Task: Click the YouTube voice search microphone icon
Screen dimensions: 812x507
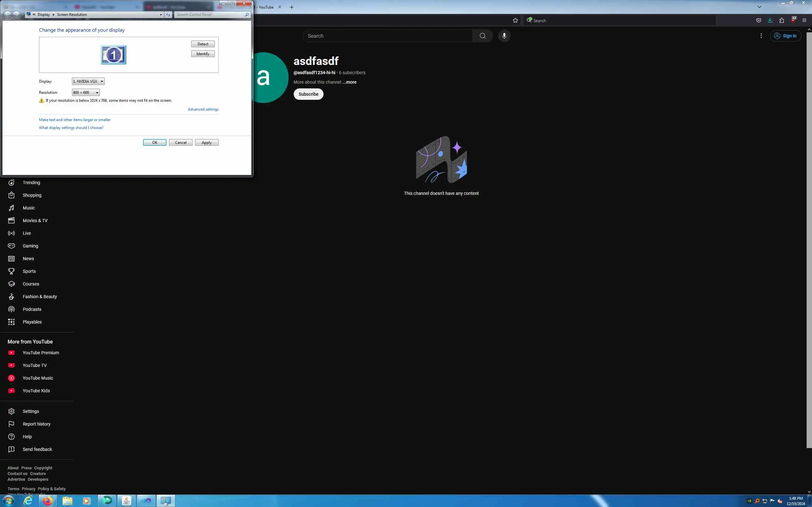Action: pyautogui.click(x=504, y=36)
